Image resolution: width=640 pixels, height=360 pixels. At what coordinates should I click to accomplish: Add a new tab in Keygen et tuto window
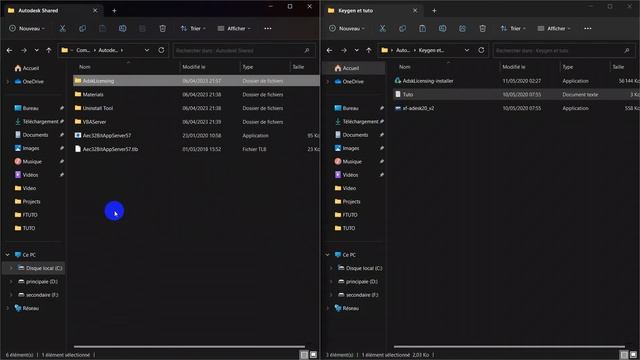(434, 11)
